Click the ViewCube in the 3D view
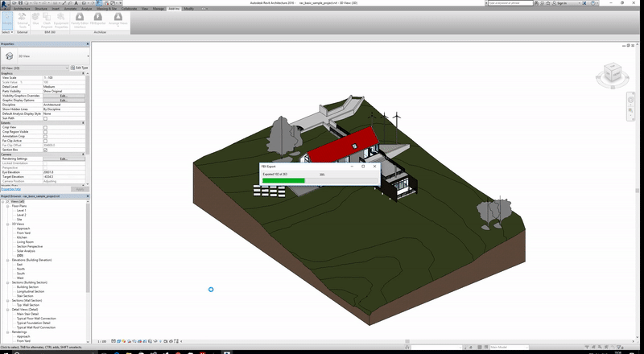The width and height of the screenshot is (644, 354). click(613, 74)
